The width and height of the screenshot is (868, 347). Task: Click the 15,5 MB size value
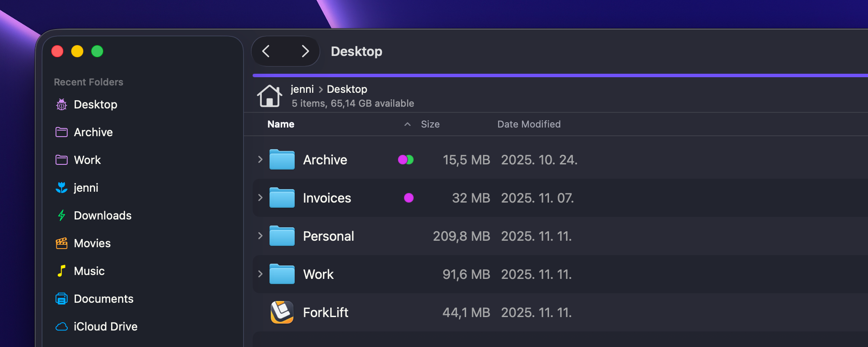pyautogui.click(x=466, y=160)
